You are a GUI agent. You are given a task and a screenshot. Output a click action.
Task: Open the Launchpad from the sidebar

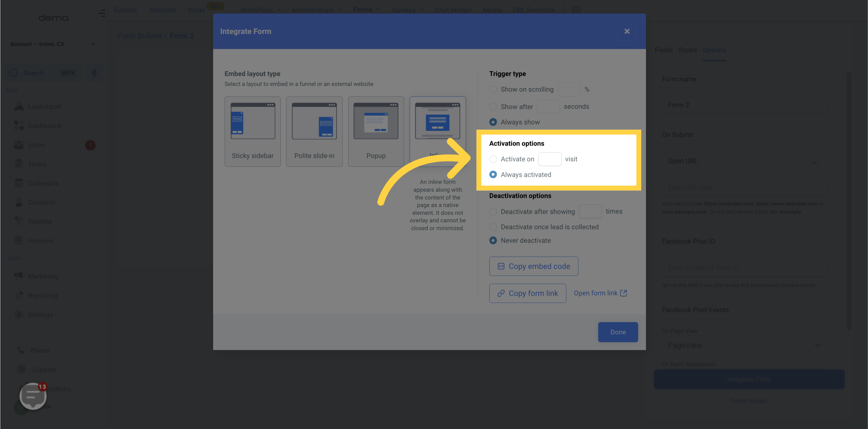point(19,106)
